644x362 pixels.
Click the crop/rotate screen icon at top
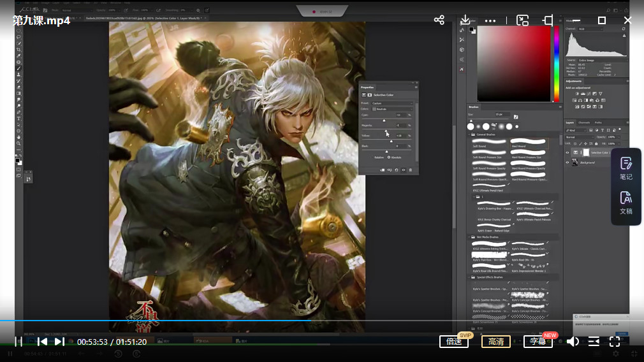click(548, 20)
